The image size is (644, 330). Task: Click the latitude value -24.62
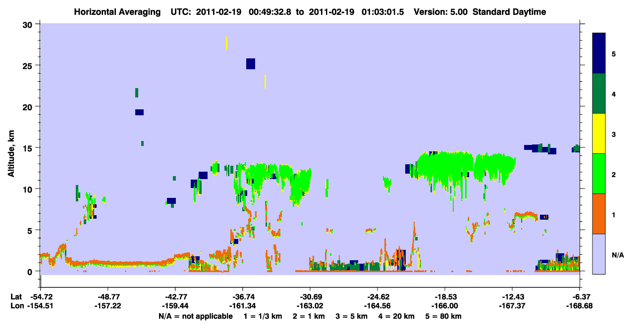(378, 297)
